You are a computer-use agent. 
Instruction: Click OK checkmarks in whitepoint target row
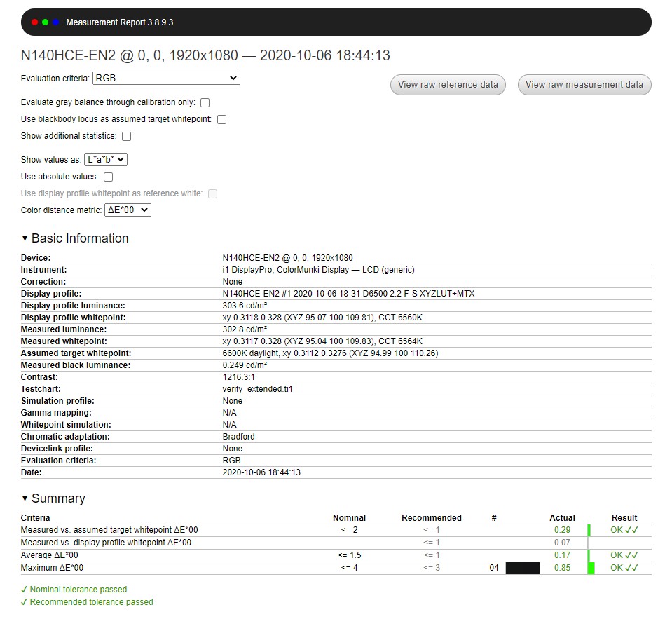pos(624,530)
